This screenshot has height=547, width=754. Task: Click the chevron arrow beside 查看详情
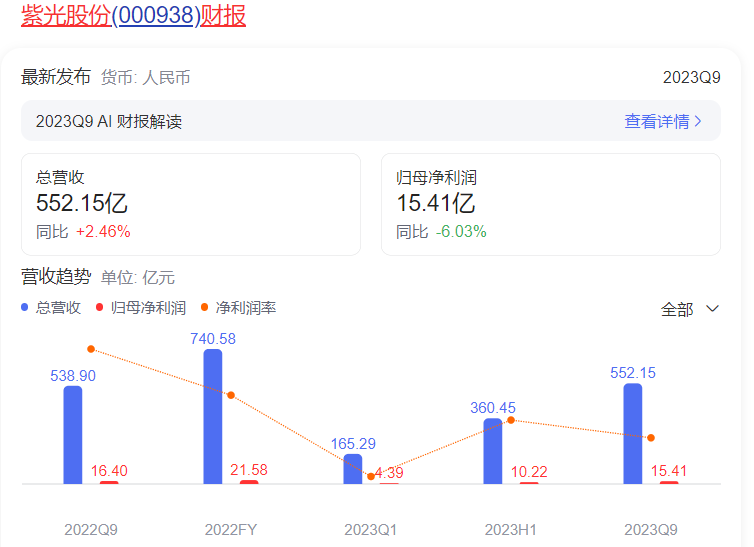click(698, 122)
